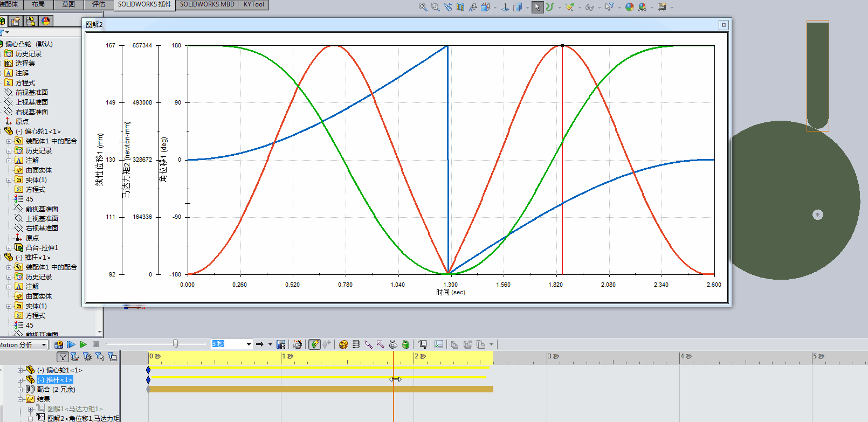
Task: Click Spring icon in motion toolbar
Action: 356,344
